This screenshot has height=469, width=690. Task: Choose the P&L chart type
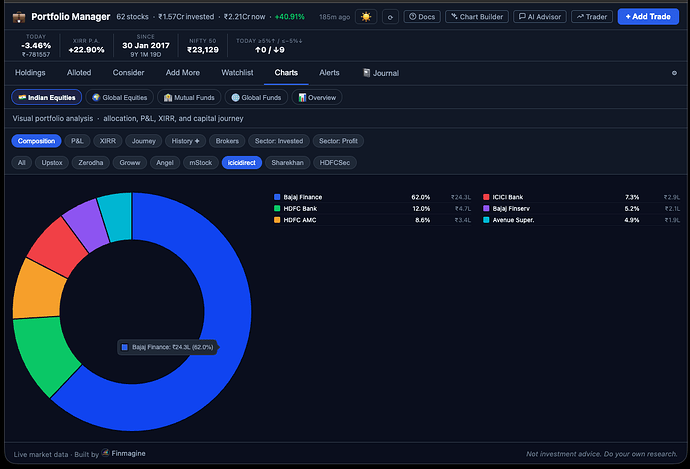(x=77, y=141)
